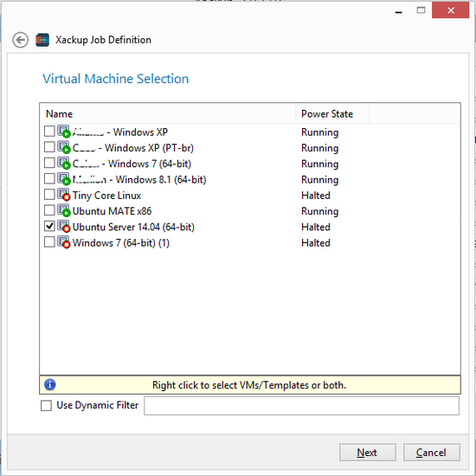
Task: Tick the Windows XP (PT-br) checkbox
Action: click(49, 147)
